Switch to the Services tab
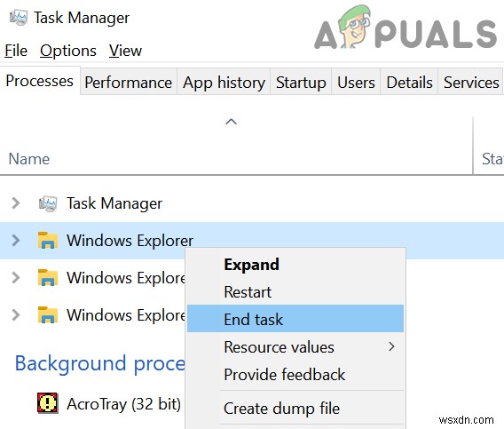The image size is (504, 429). pos(471,83)
